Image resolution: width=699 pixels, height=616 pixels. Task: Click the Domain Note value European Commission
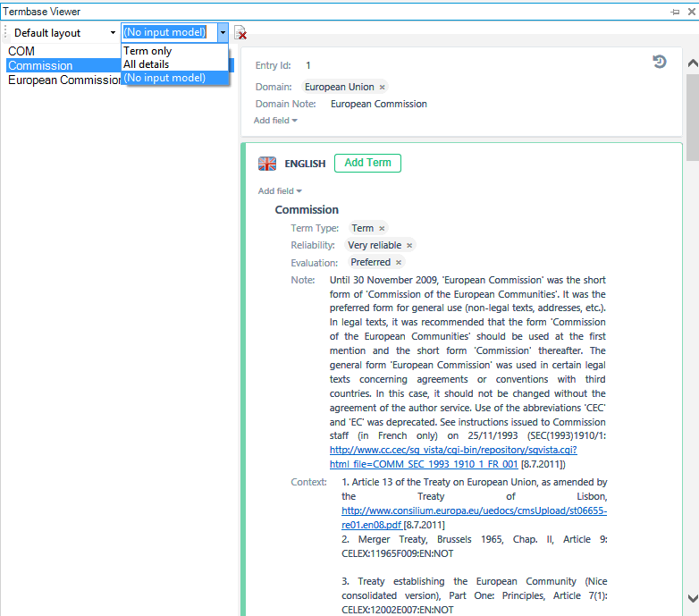[378, 104]
